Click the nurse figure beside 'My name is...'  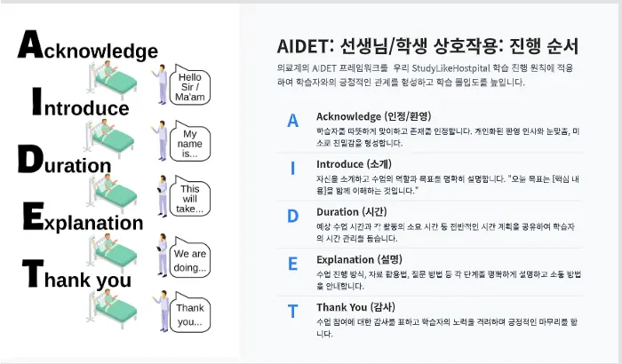(x=160, y=141)
